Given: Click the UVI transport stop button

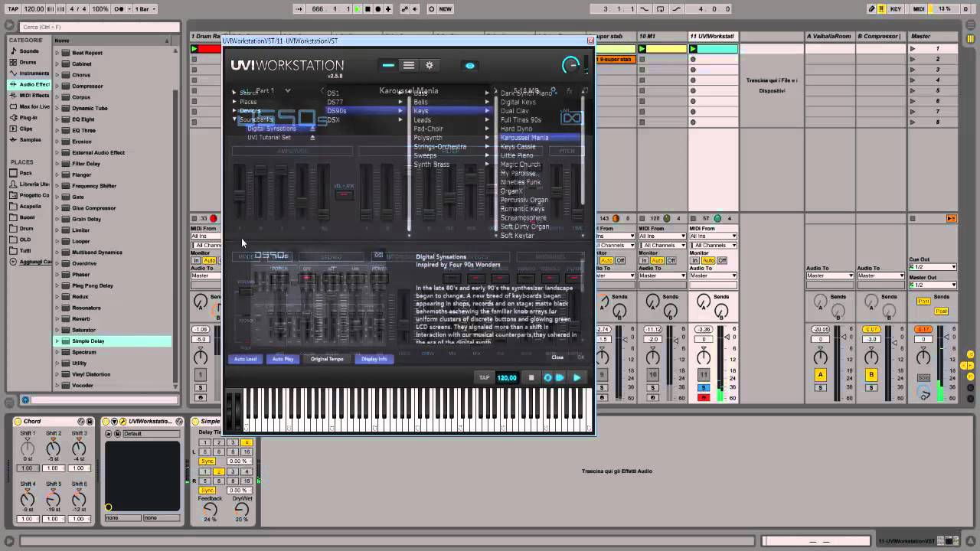Looking at the screenshot, I should pyautogui.click(x=531, y=377).
